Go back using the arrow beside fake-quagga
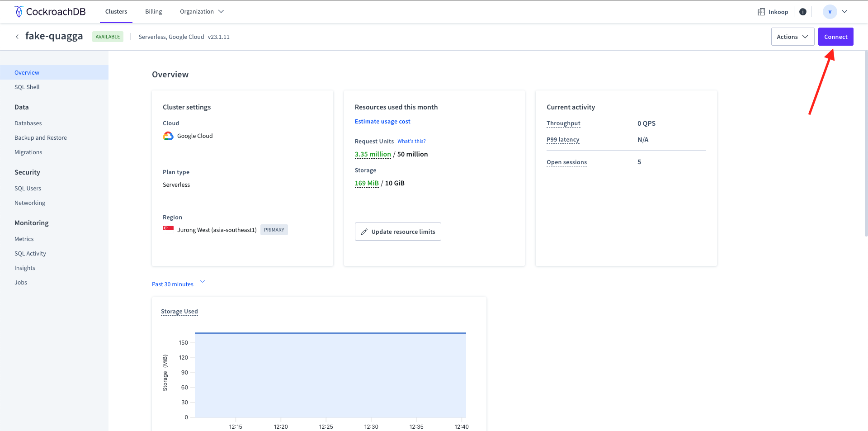The image size is (868, 431). 17,37
